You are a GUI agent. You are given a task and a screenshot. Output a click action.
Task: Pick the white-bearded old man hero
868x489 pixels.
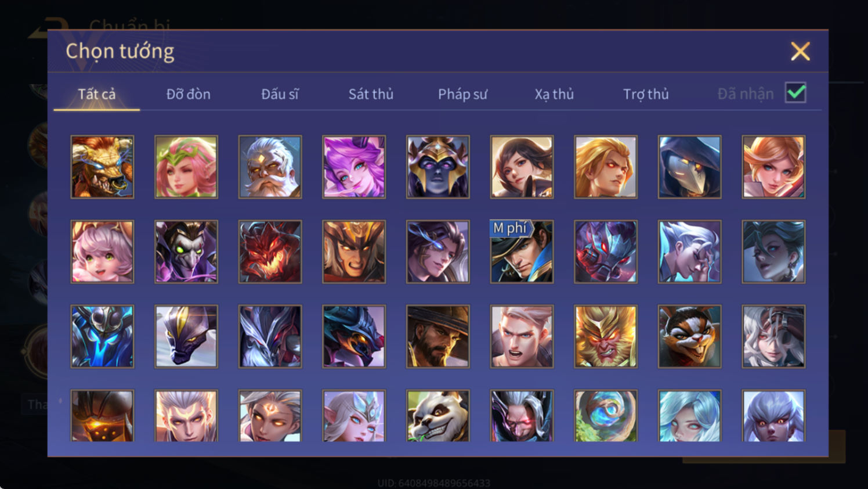(x=270, y=167)
